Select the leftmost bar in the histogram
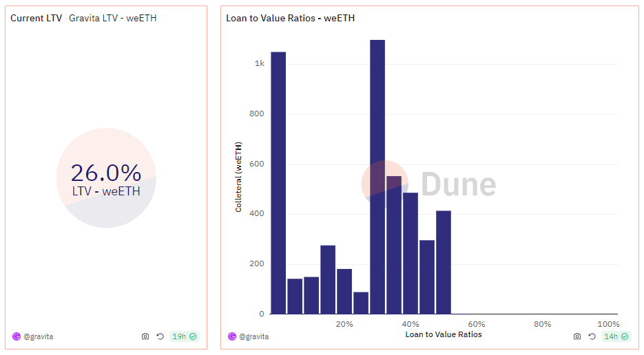 [278, 183]
